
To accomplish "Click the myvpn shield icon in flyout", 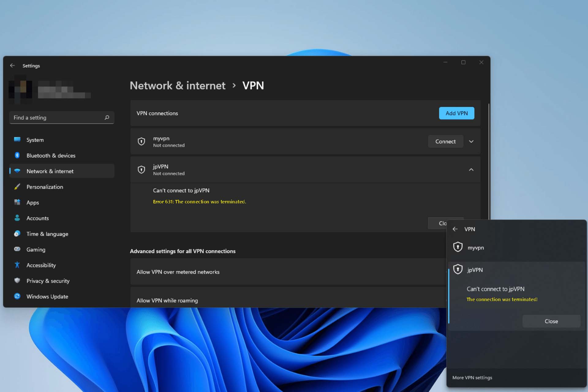I will 458,247.
